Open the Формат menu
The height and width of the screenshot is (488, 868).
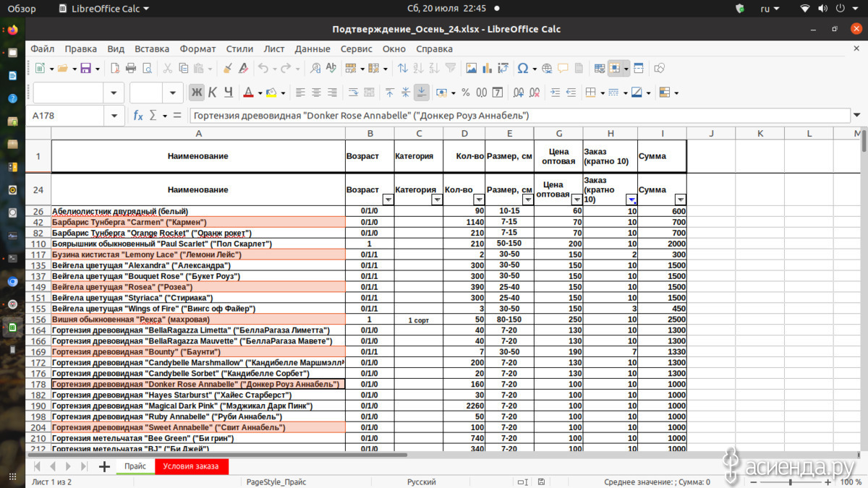pyautogui.click(x=197, y=48)
